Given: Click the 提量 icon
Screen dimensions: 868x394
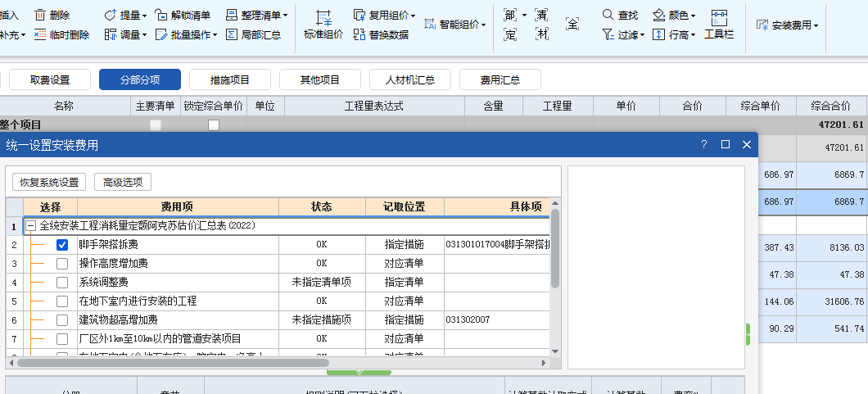Looking at the screenshot, I should [111, 15].
